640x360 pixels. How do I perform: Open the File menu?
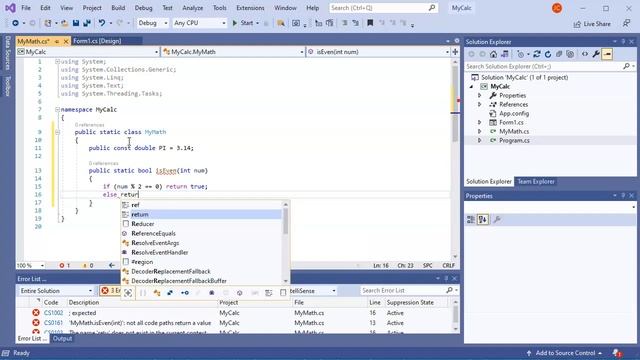tap(26, 8)
